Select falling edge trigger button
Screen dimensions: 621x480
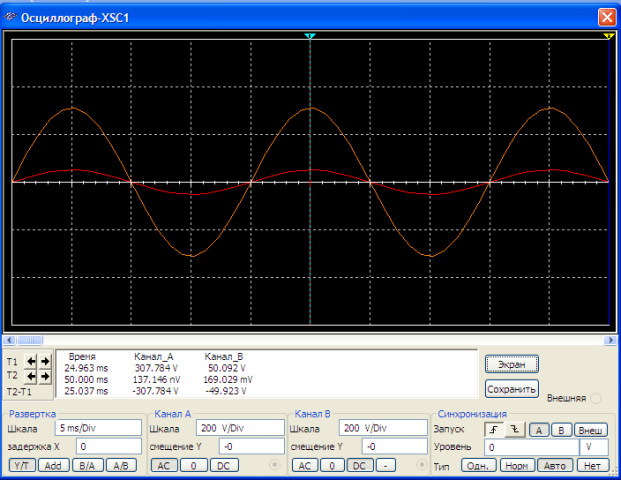tap(514, 430)
